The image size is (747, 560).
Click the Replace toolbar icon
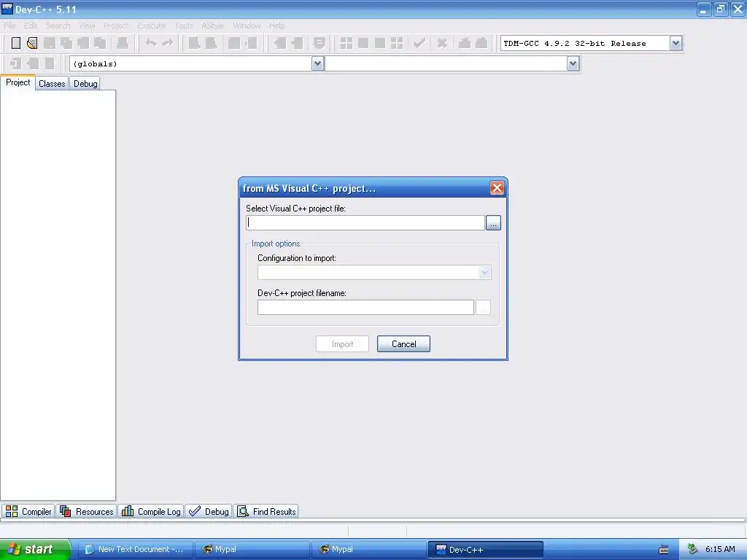[211, 43]
